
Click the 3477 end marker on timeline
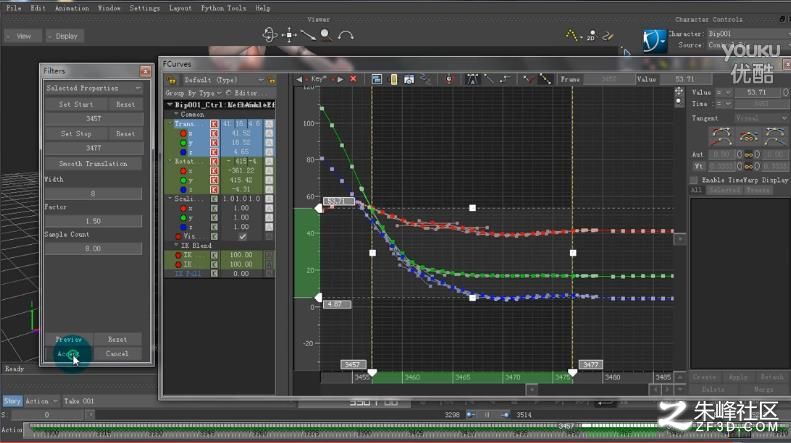[591, 365]
